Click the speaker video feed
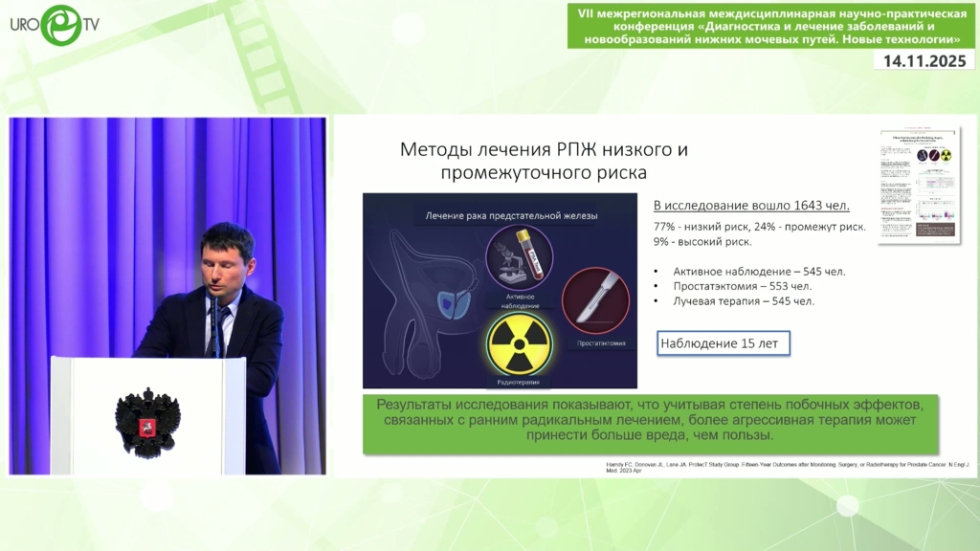This screenshot has width=980, height=551. [167, 295]
